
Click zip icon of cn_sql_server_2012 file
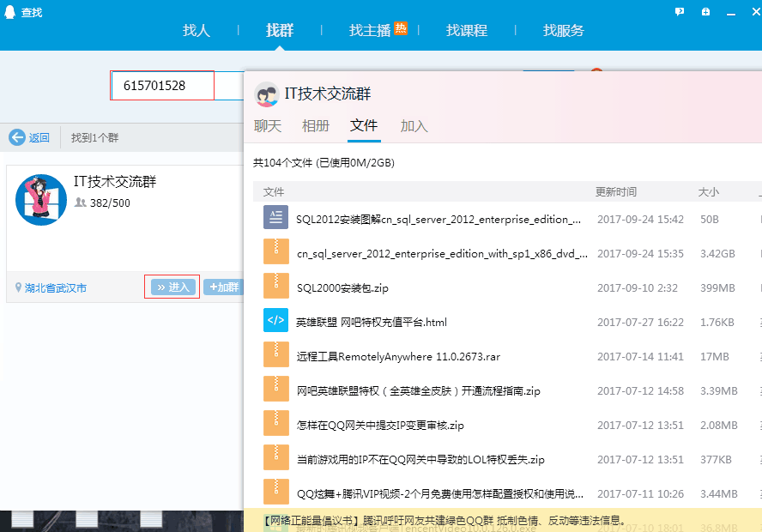coord(276,251)
